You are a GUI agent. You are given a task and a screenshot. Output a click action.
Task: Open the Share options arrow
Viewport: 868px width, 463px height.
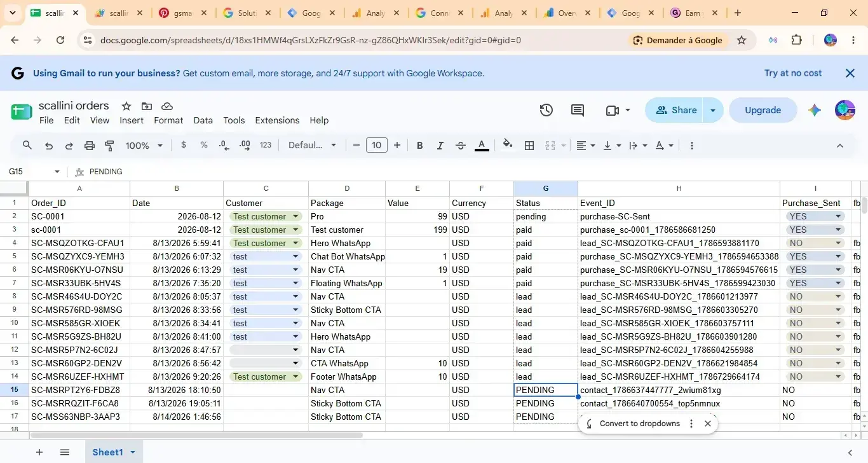tap(713, 110)
